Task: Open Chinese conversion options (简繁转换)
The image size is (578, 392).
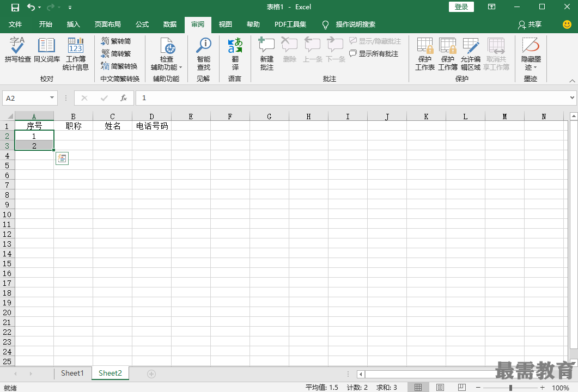Action: click(x=119, y=66)
